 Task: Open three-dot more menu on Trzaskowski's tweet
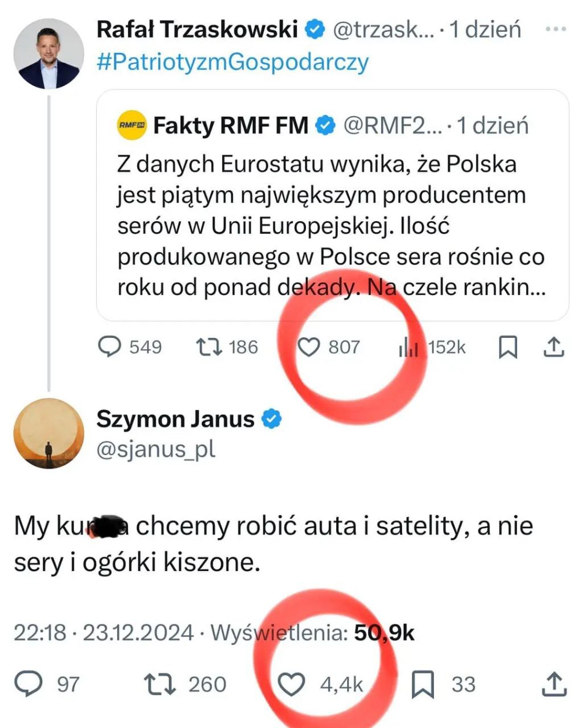(x=555, y=29)
